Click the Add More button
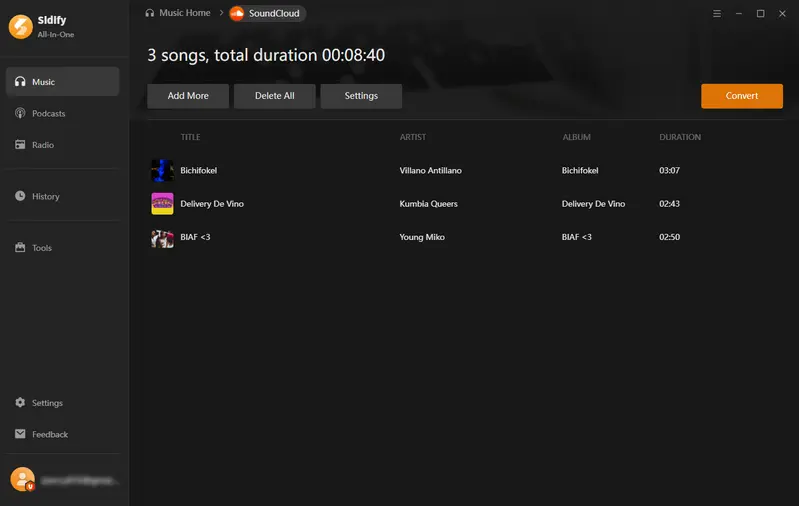The image size is (799, 506). (x=188, y=96)
